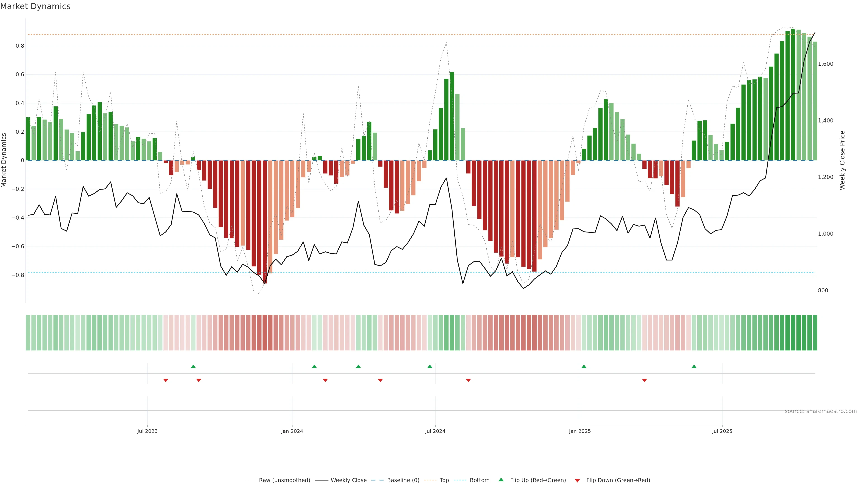The image size is (868, 488).
Task: Click the Jul 2025 x-axis label
Action: pos(722,431)
